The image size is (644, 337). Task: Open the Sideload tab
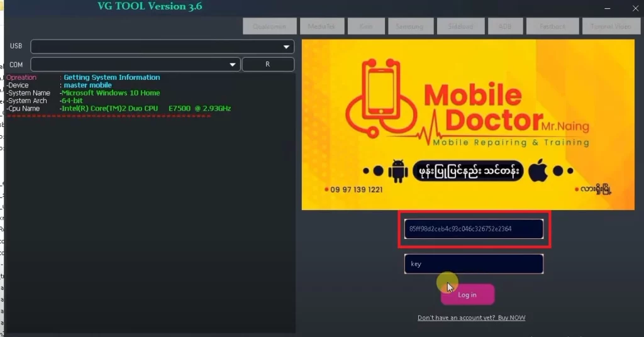460,26
